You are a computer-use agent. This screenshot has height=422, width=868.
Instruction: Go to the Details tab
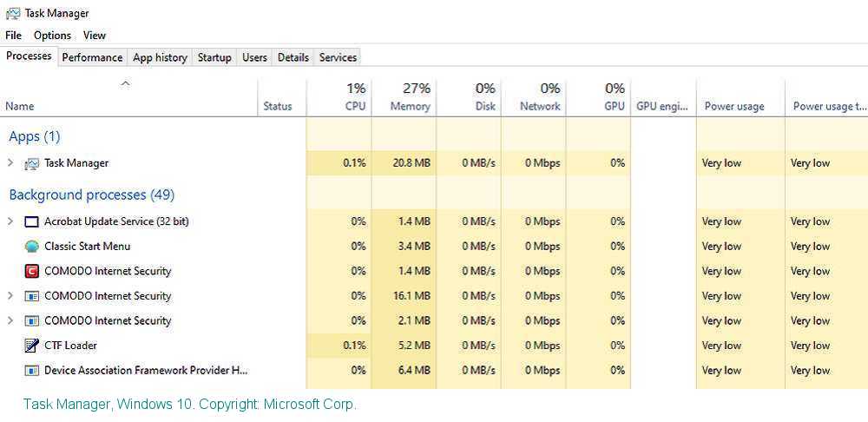pos(293,57)
